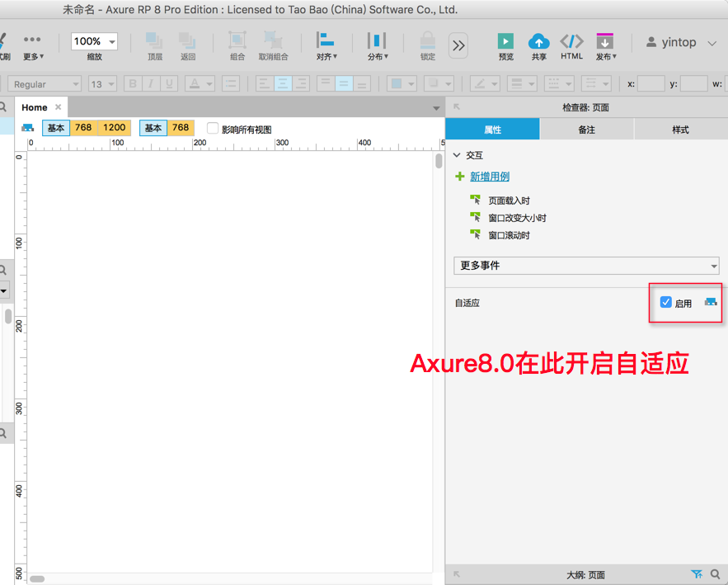
Task: Toggle vertical align bottom
Action: click(362, 84)
